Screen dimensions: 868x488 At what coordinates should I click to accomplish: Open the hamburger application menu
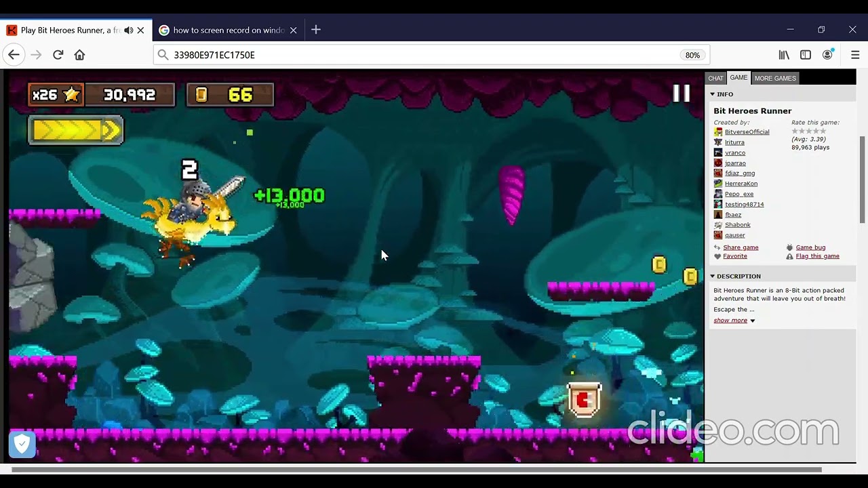coord(855,55)
